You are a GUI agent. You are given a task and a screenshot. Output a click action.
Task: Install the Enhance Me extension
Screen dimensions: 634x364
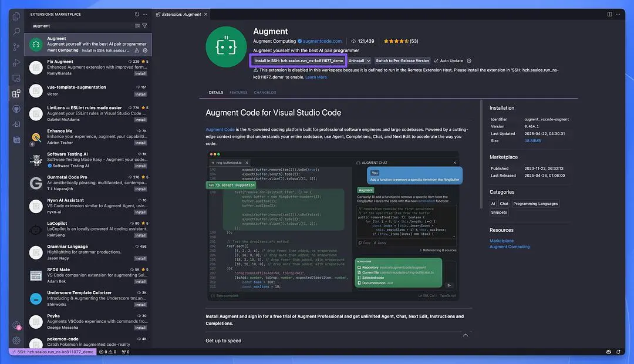[140, 143]
